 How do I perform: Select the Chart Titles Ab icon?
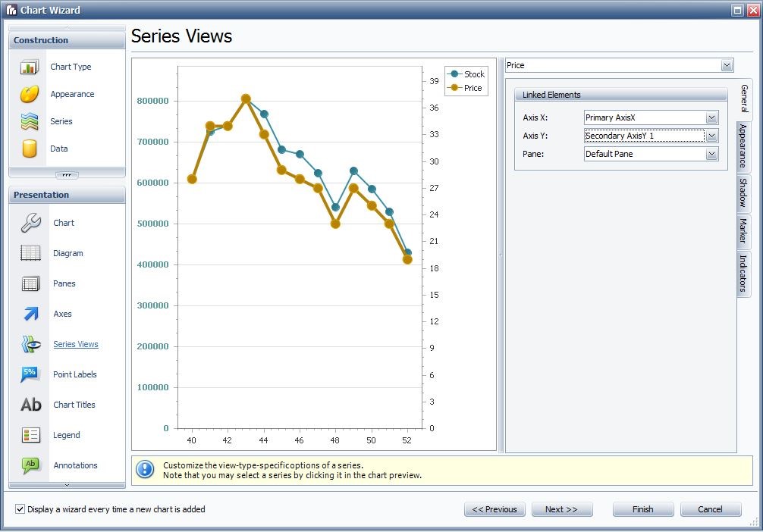tap(30, 405)
